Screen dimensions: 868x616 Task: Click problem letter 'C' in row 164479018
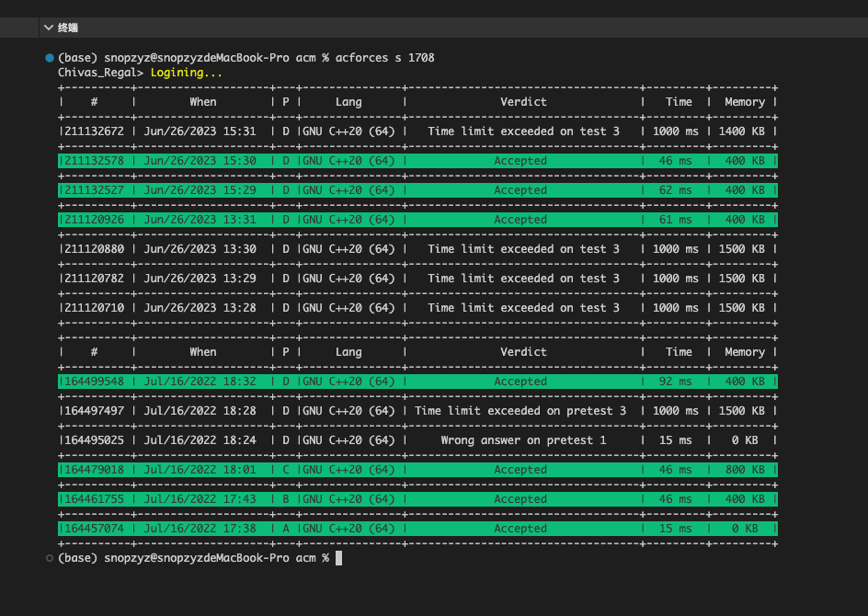tap(286, 469)
